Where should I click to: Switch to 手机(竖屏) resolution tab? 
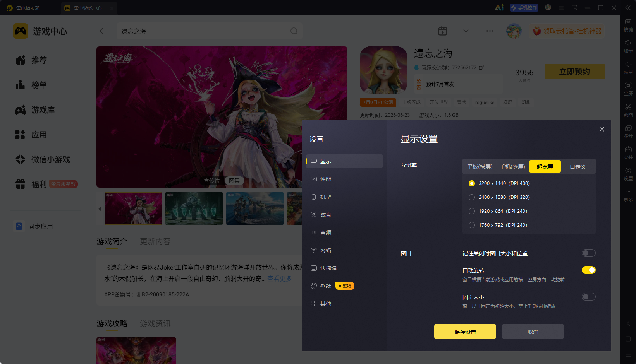point(512,167)
